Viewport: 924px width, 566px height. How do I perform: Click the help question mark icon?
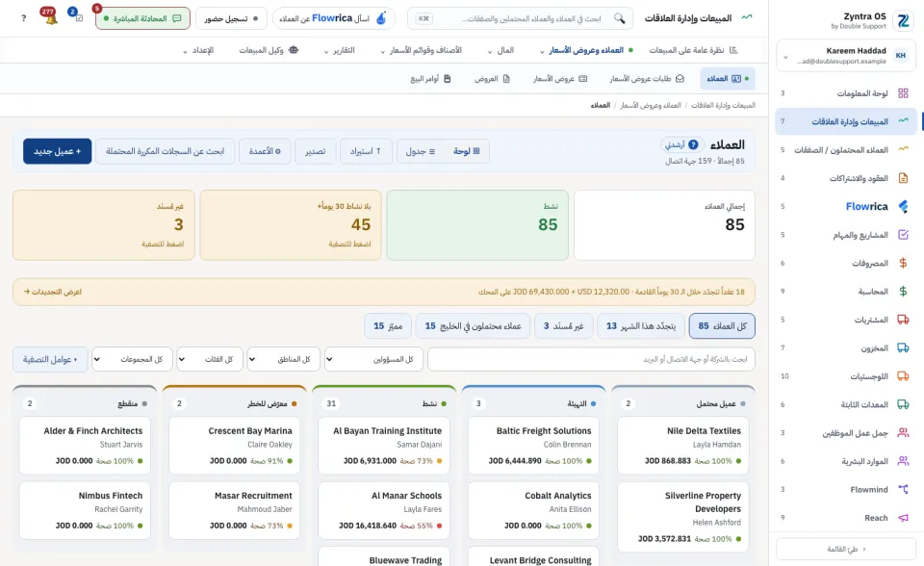tap(23, 18)
